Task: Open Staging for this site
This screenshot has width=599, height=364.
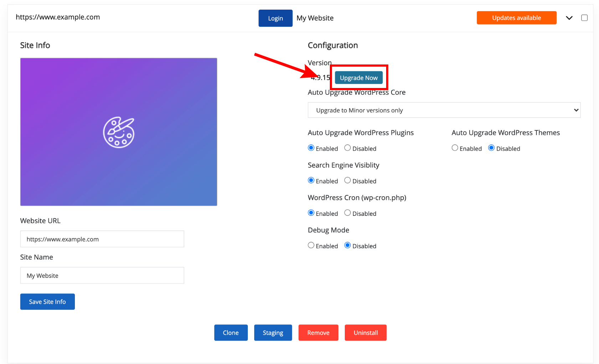Action: [x=273, y=333]
